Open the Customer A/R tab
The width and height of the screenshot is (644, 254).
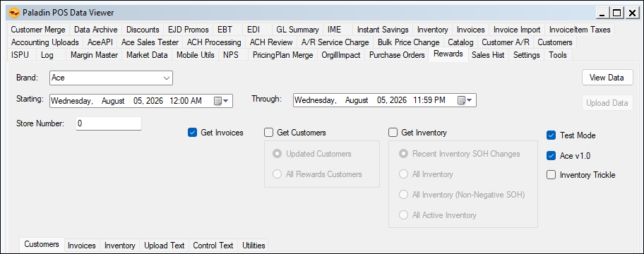505,42
